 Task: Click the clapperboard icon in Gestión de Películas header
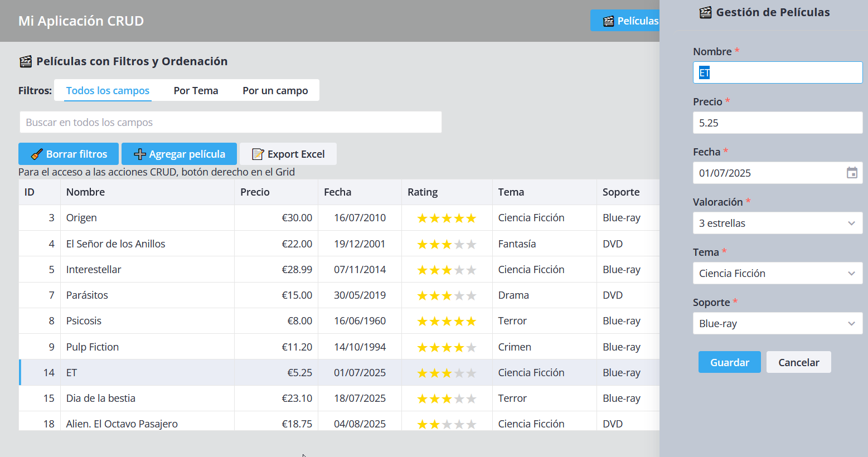click(705, 12)
